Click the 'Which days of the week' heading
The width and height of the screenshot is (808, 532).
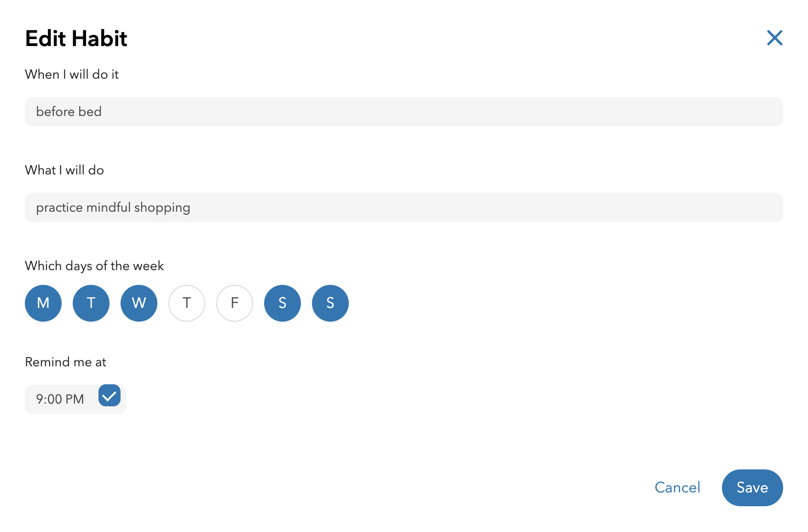coord(94,266)
